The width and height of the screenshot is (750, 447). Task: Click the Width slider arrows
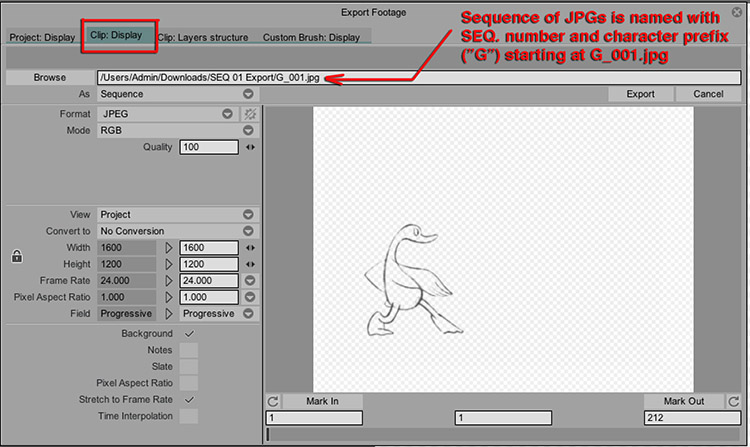(250, 248)
